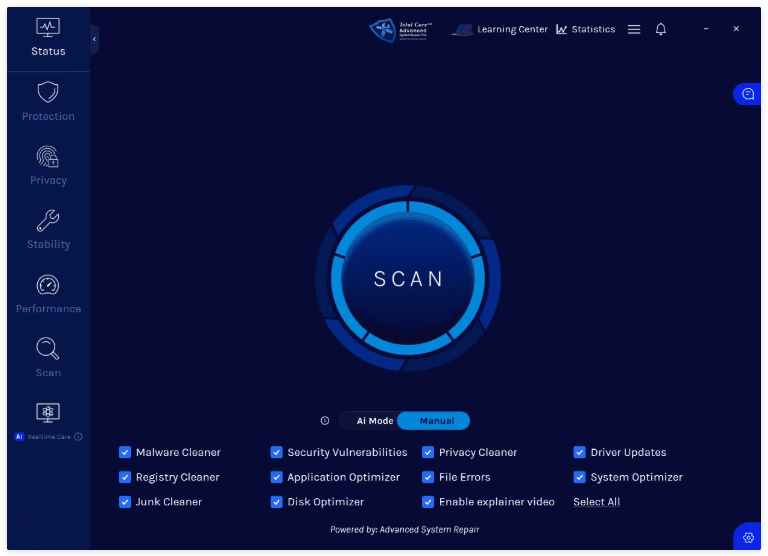Start the scan with the big SCAN button
The image size is (768, 556).
pos(408,278)
